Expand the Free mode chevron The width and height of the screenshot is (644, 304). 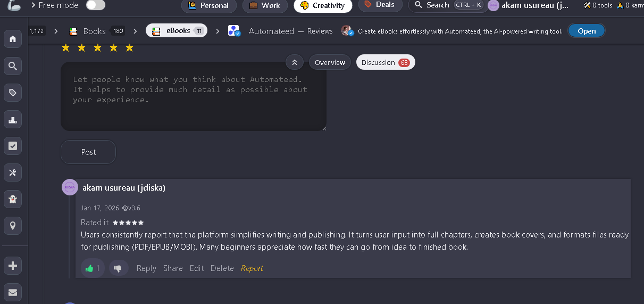pyautogui.click(x=34, y=5)
